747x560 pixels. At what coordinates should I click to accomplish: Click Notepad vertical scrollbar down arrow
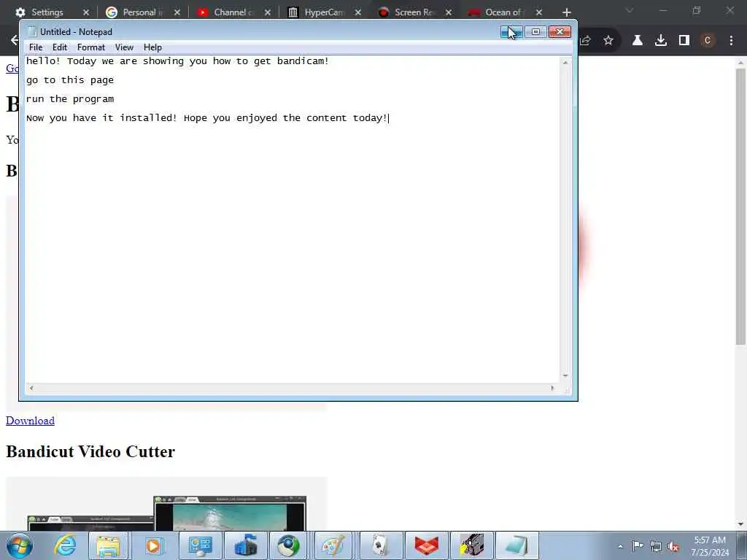point(565,376)
